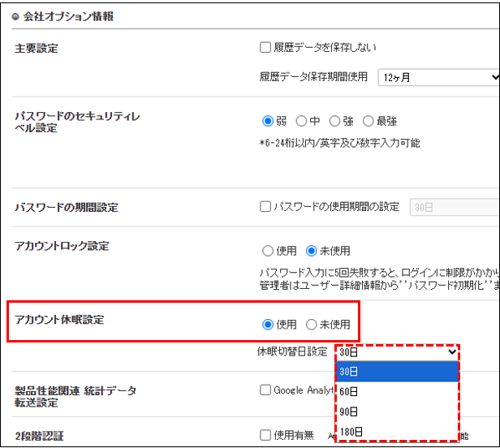Set アカウント休眠設定 to 未使用
Image resolution: width=500 pixels, height=448 pixels.
[311, 325]
